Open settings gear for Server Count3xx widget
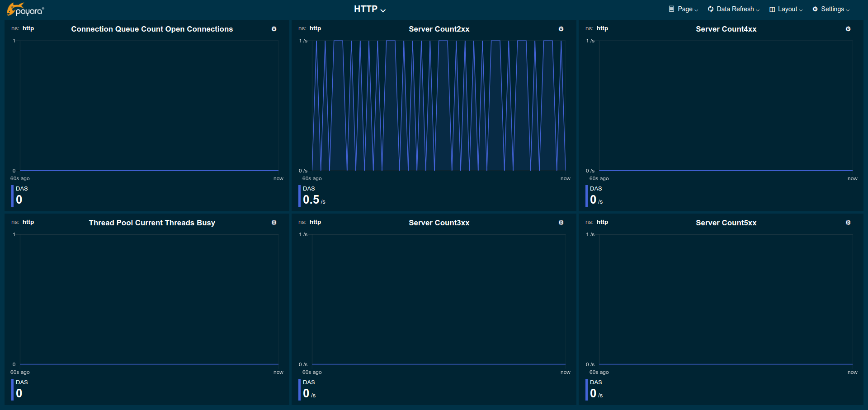Viewport: 868px width, 410px height. 561,223
